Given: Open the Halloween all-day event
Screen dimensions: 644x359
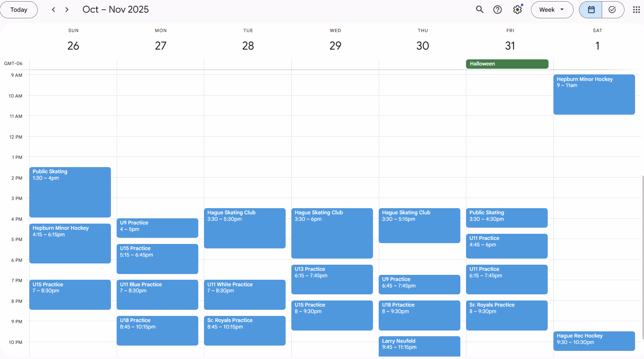Looking at the screenshot, I should pos(507,64).
